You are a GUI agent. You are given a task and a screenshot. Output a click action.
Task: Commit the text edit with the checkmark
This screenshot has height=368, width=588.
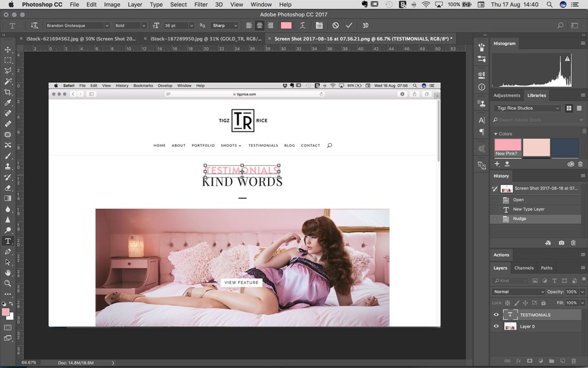pyautogui.click(x=349, y=26)
